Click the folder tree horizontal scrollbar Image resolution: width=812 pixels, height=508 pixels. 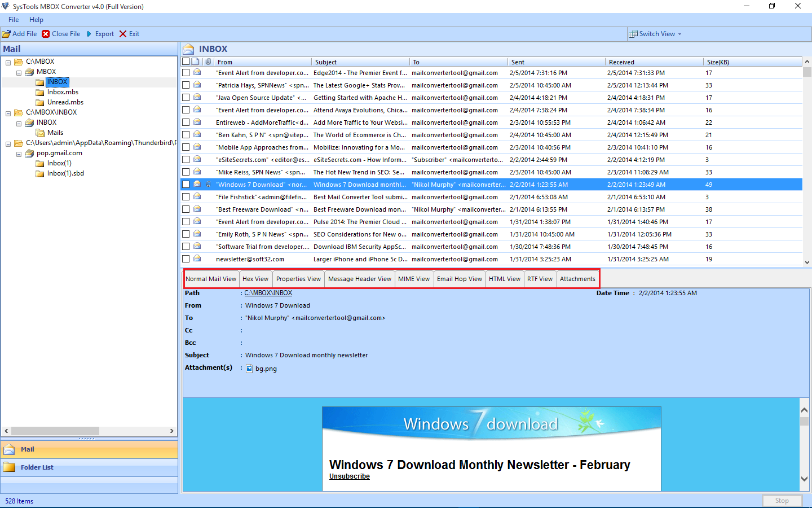[x=55, y=431]
